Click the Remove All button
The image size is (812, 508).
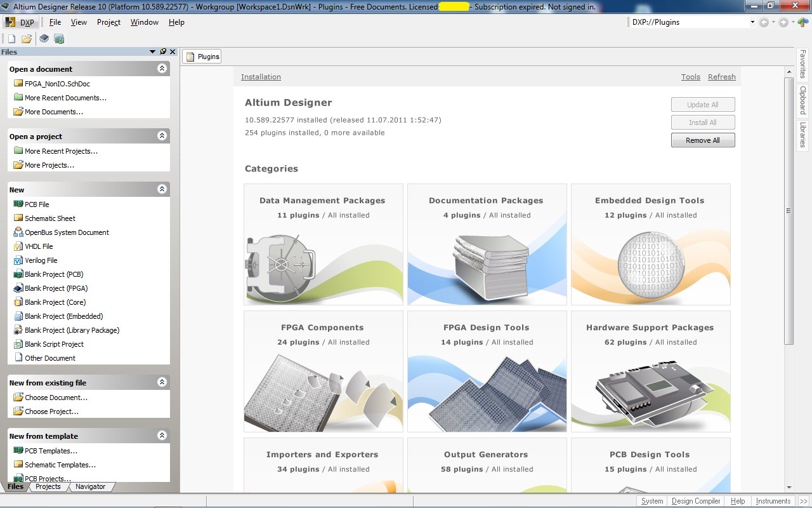pos(703,140)
